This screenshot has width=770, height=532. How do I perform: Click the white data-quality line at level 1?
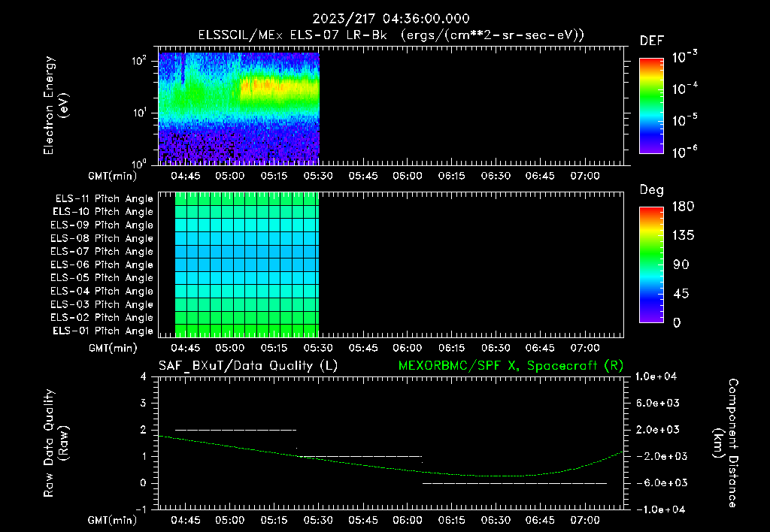click(x=361, y=456)
